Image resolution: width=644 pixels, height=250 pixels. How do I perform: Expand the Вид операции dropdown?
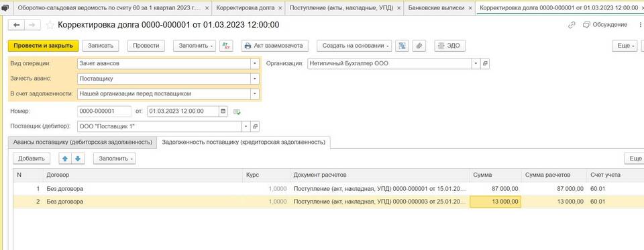(255, 64)
